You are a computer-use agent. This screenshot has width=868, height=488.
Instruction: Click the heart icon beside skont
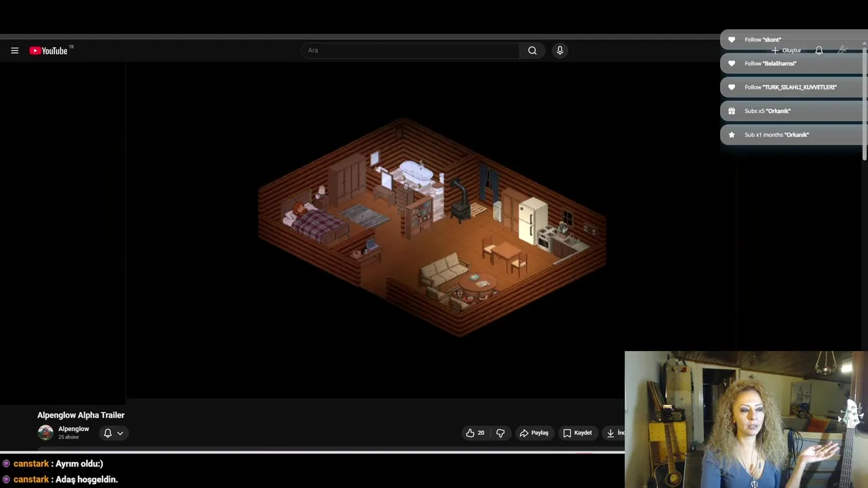point(732,39)
